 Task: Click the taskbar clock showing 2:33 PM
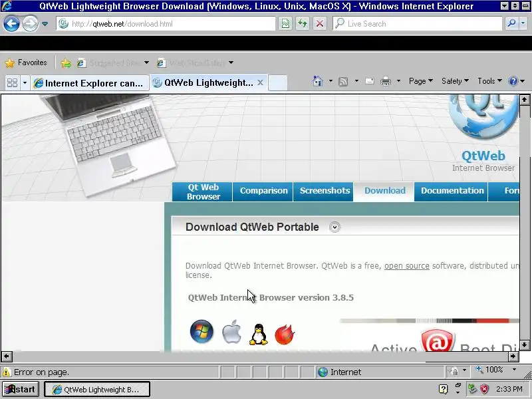pos(509,389)
